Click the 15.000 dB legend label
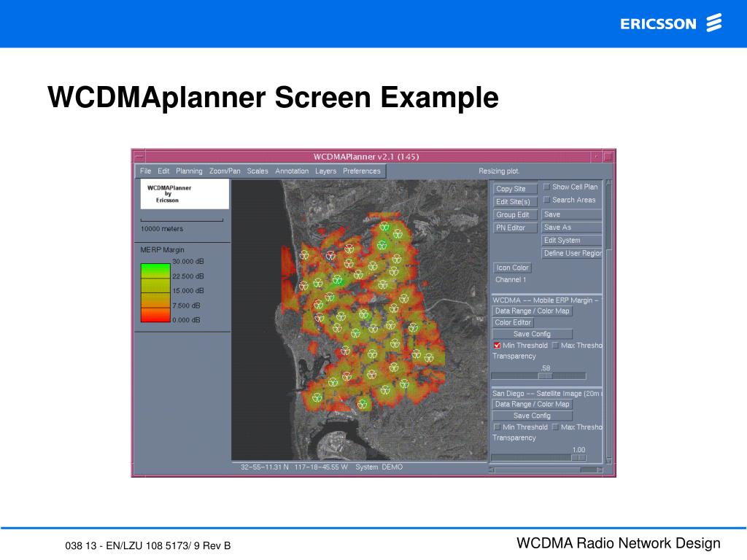The image size is (747, 560). click(188, 290)
